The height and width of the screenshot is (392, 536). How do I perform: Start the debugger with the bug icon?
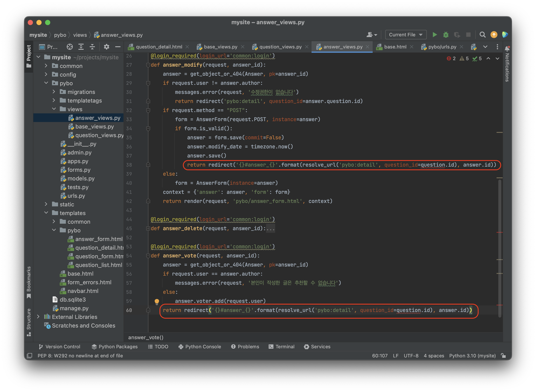click(x=446, y=35)
